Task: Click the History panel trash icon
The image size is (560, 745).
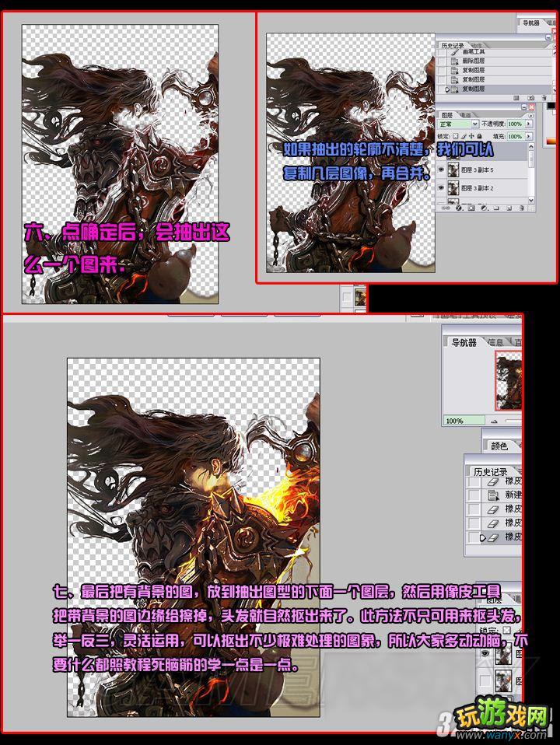Action: coord(544,98)
